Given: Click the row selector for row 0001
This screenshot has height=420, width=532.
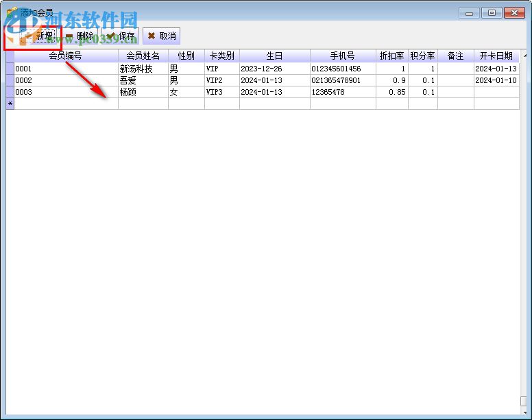Looking at the screenshot, I should coord(10,69).
